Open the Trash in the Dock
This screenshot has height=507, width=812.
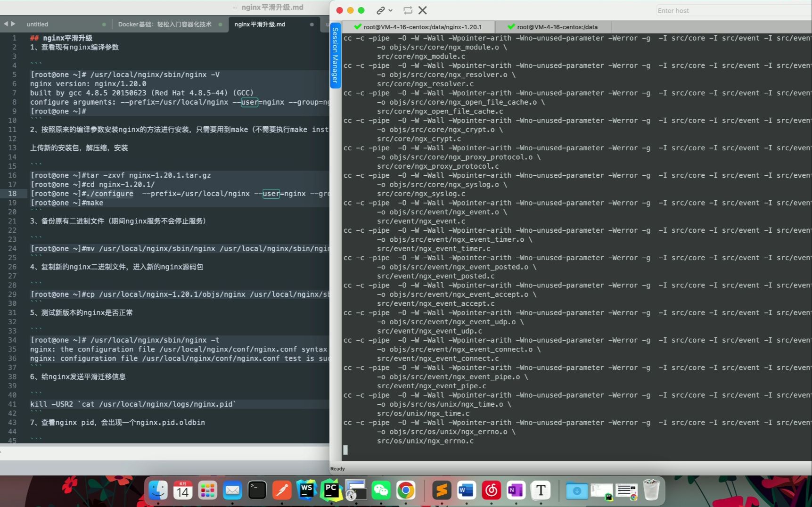[651, 490]
